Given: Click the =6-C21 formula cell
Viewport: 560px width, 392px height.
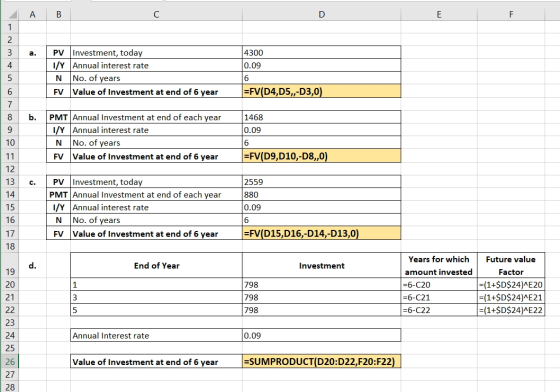Looking at the screenshot, I should click(x=439, y=297).
